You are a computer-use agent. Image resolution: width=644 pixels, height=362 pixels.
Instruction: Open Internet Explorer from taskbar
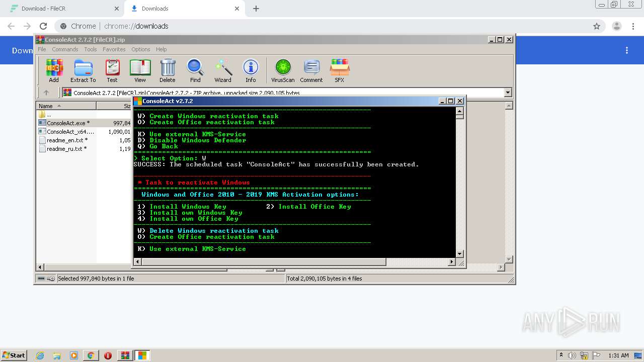(40, 355)
